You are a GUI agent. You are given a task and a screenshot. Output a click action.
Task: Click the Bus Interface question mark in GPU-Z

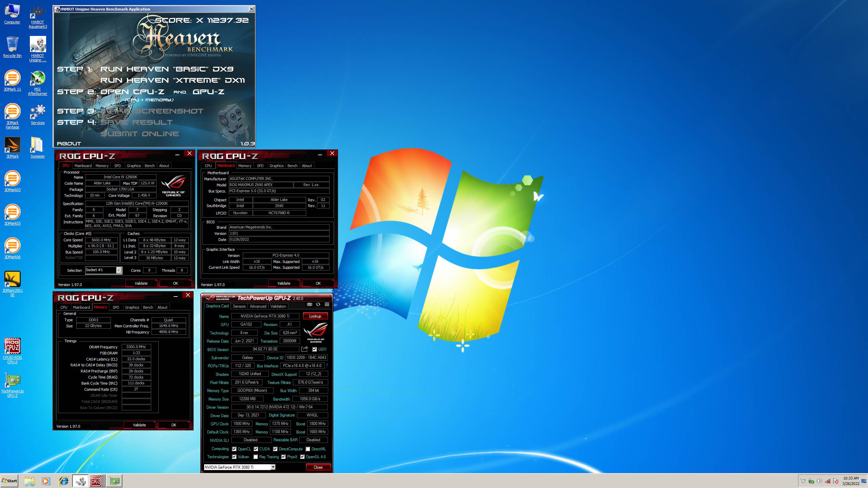[327, 366]
